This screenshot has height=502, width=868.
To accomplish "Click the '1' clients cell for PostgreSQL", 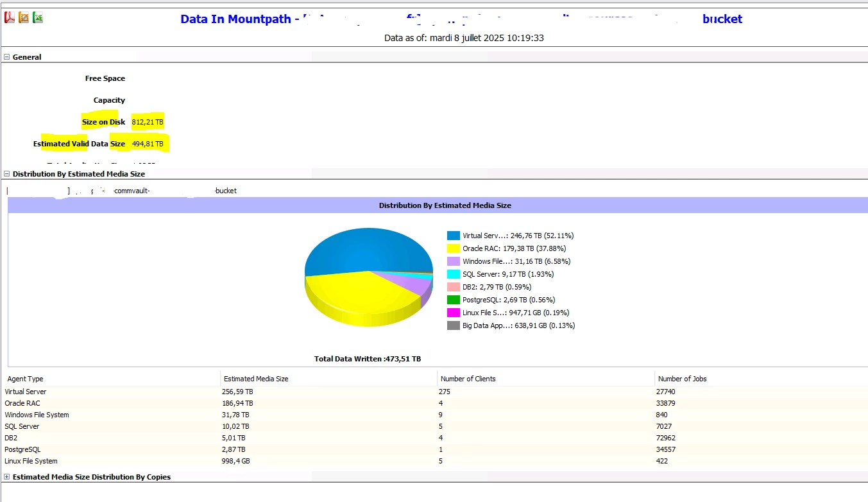I will (441, 449).
